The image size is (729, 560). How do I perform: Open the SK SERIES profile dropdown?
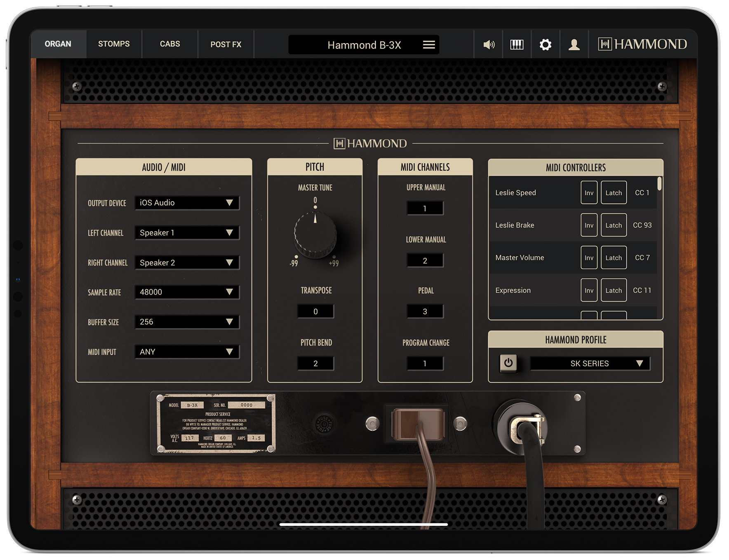(589, 363)
